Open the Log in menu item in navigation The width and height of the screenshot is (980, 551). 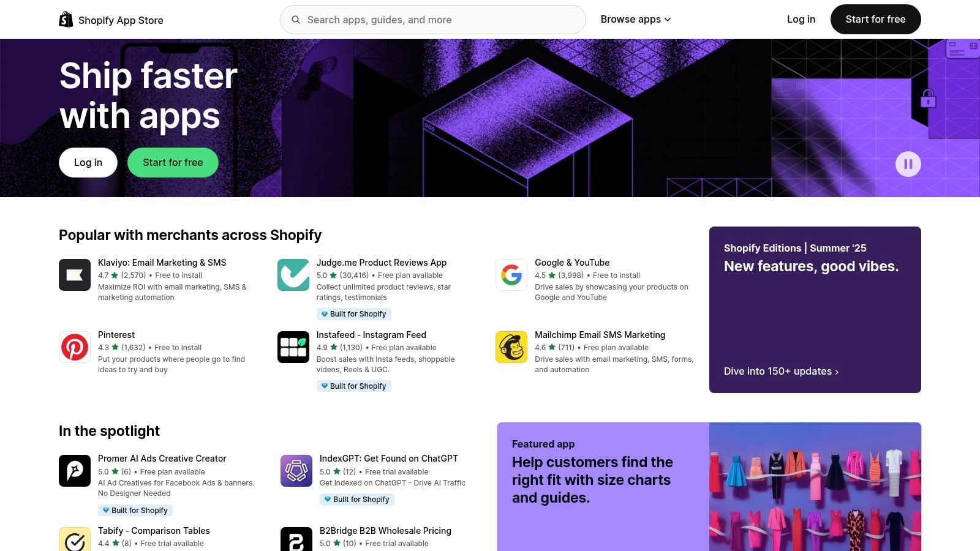801,19
